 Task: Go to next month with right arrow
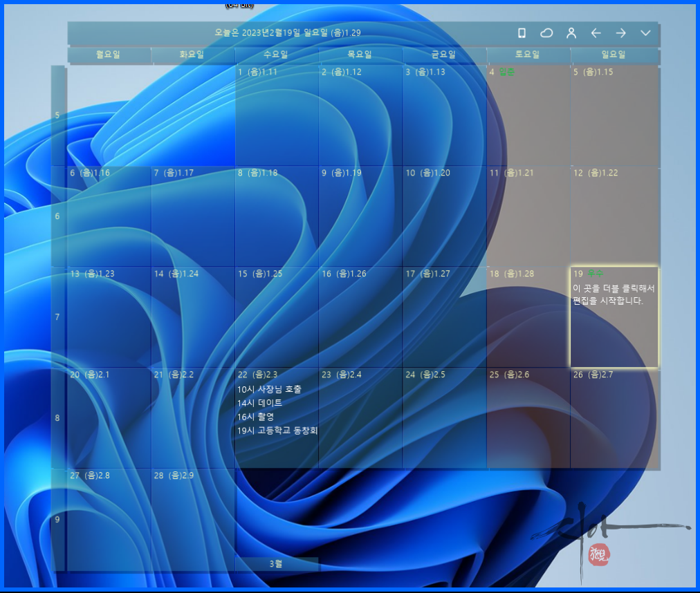tap(620, 33)
